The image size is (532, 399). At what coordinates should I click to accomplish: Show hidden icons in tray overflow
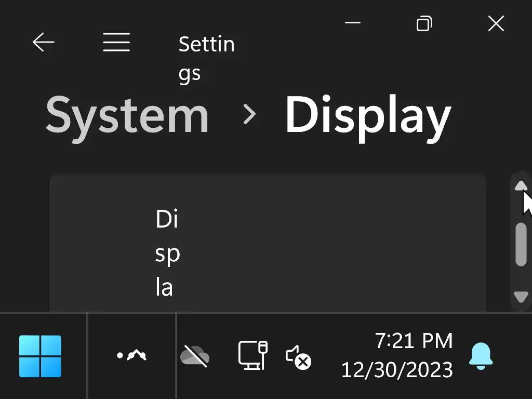[131, 355]
